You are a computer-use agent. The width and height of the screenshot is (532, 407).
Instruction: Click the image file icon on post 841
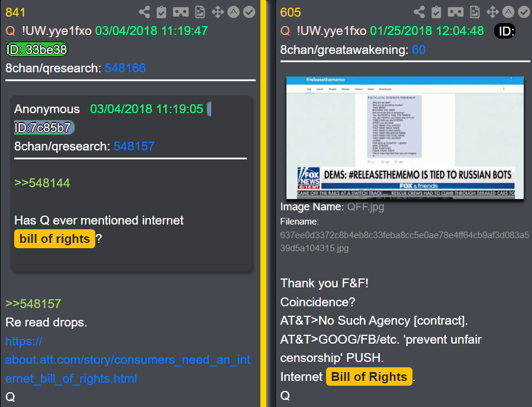(200, 12)
